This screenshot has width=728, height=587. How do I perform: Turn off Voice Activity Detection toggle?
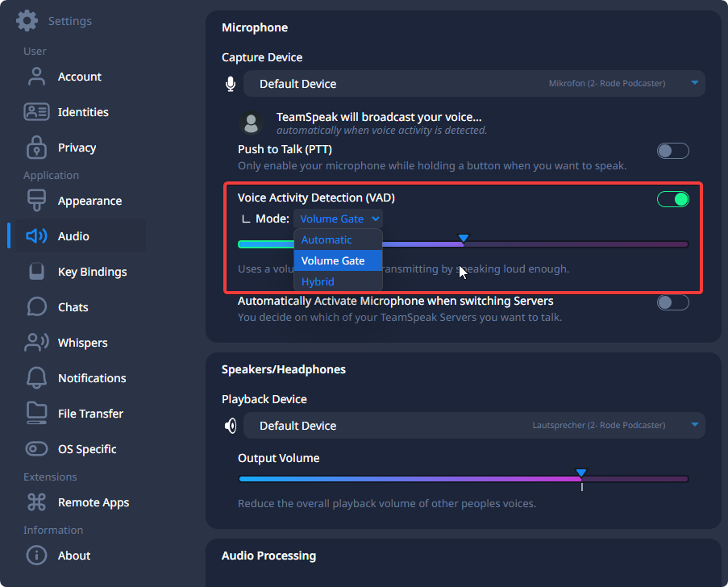click(x=672, y=199)
